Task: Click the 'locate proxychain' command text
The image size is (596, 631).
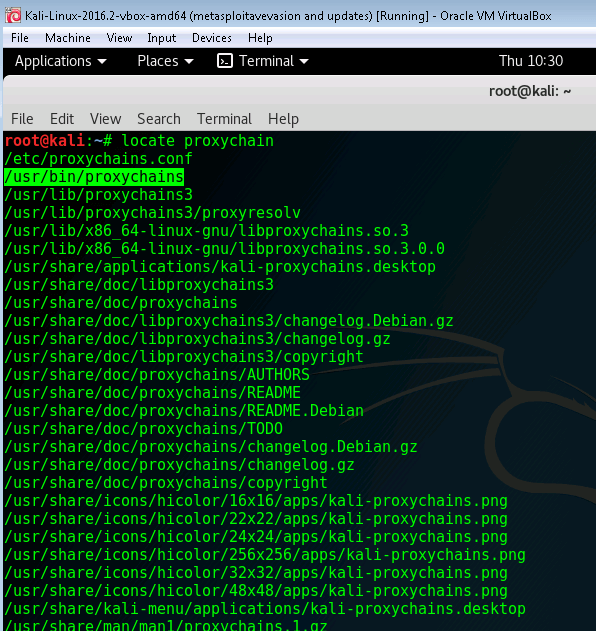Action: tap(197, 141)
